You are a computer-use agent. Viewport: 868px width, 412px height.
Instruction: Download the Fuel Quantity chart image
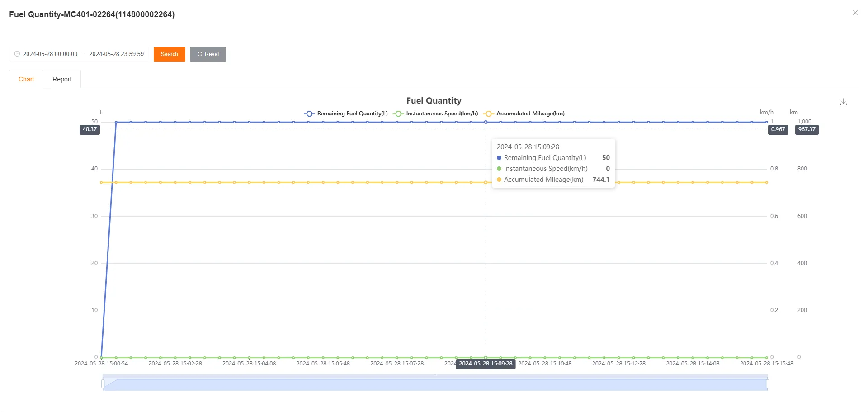[843, 102]
